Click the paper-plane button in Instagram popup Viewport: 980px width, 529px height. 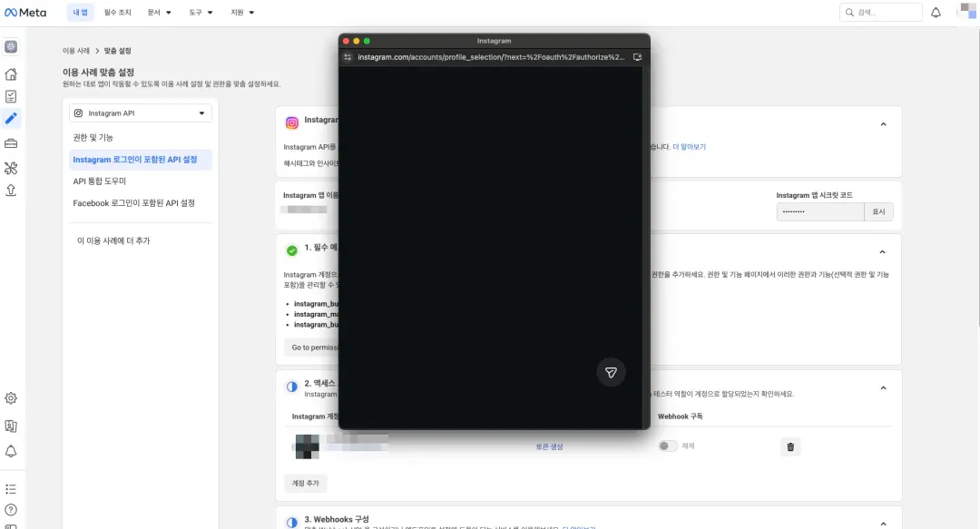tap(611, 373)
